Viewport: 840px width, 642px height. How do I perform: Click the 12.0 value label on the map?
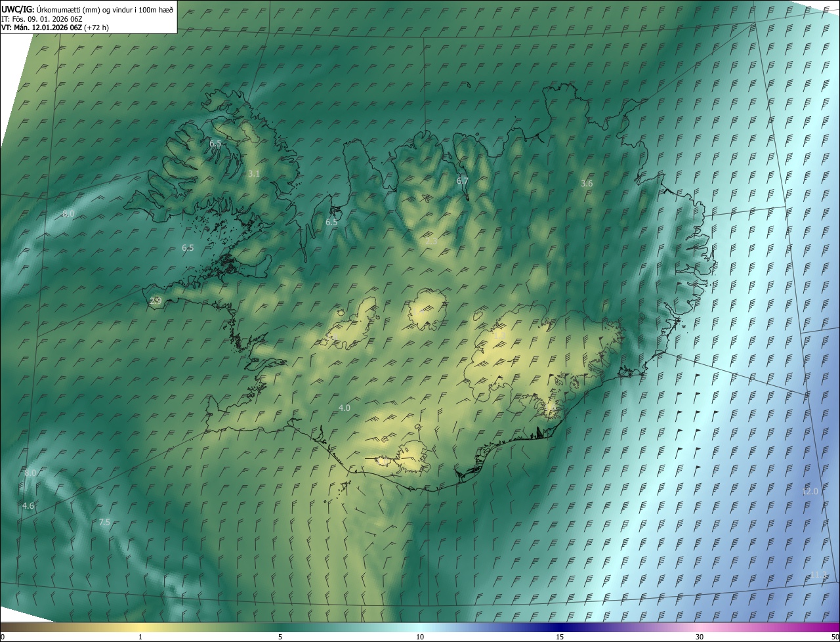tap(810, 491)
